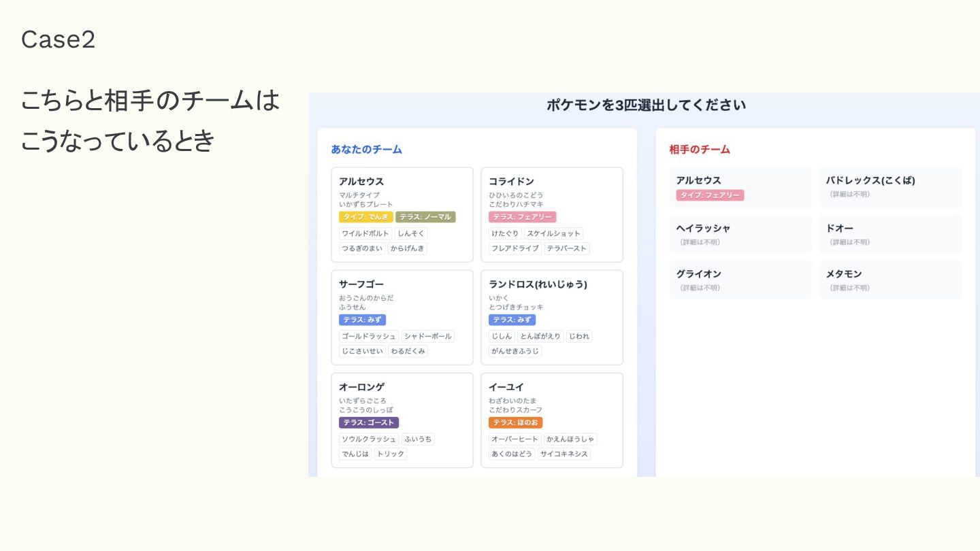Click opponent's バドレックス(こくば) card
Screen dimensions: 980x551
(x=890, y=187)
